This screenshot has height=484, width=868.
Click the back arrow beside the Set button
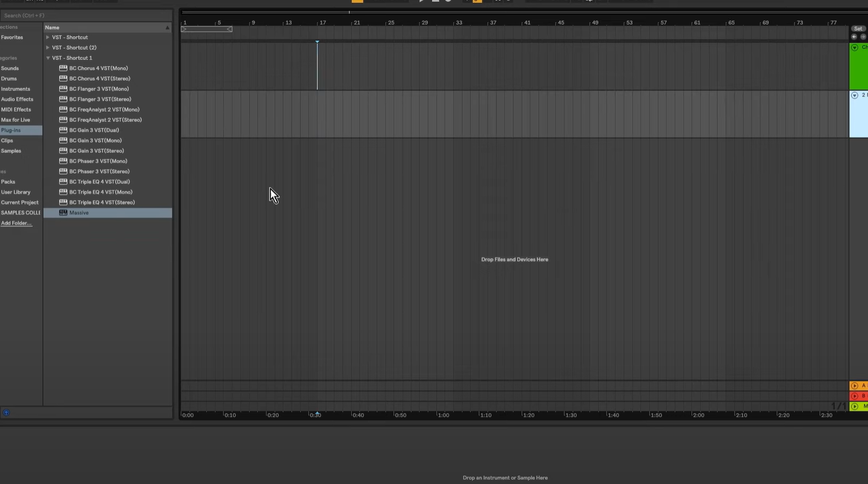pyautogui.click(x=854, y=37)
